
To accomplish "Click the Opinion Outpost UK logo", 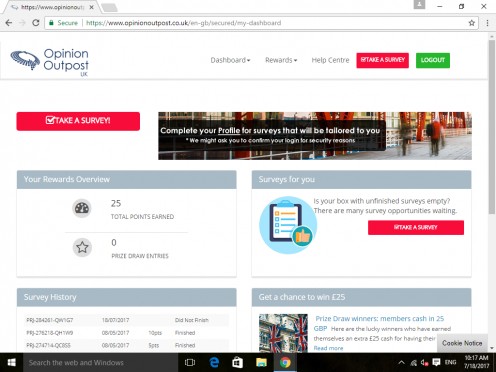I will pyautogui.click(x=50, y=62).
